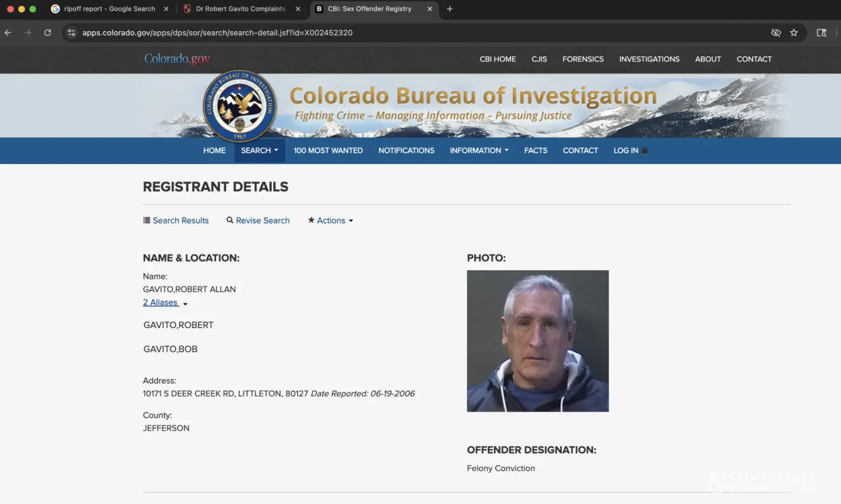Screen dimensions: 841x504
Task: Click the back navigation arrow
Action: (x=8, y=33)
